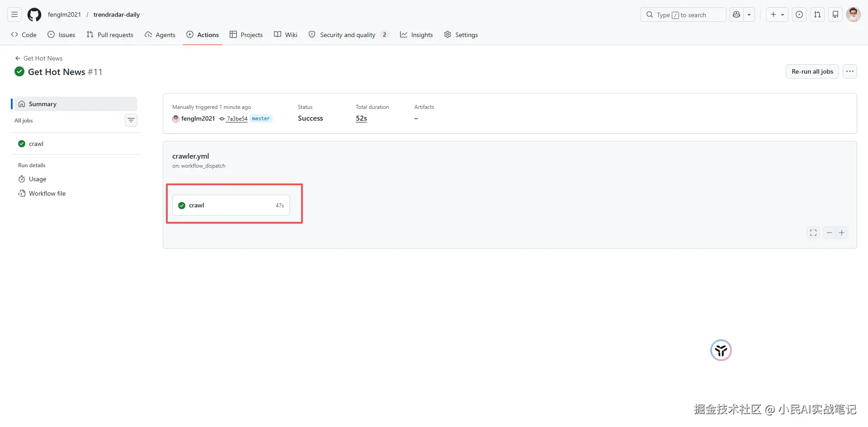
Task: Open the pull requests icon in header
Action: coord(817,15)
